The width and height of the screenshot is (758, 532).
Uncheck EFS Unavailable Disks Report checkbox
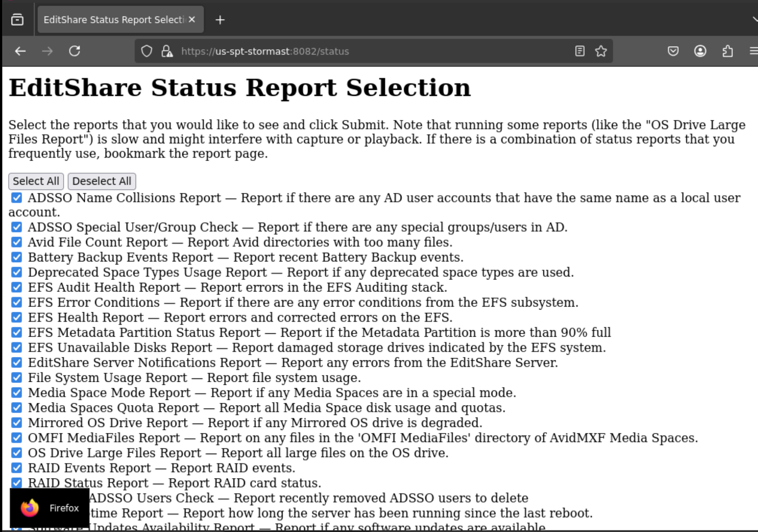click(x=16, y=347)
